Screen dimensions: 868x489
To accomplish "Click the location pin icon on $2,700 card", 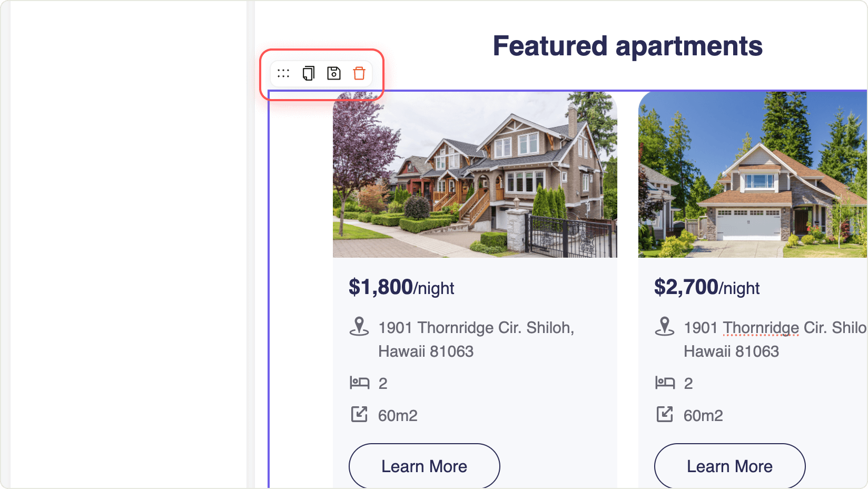I will click(665, 326).
